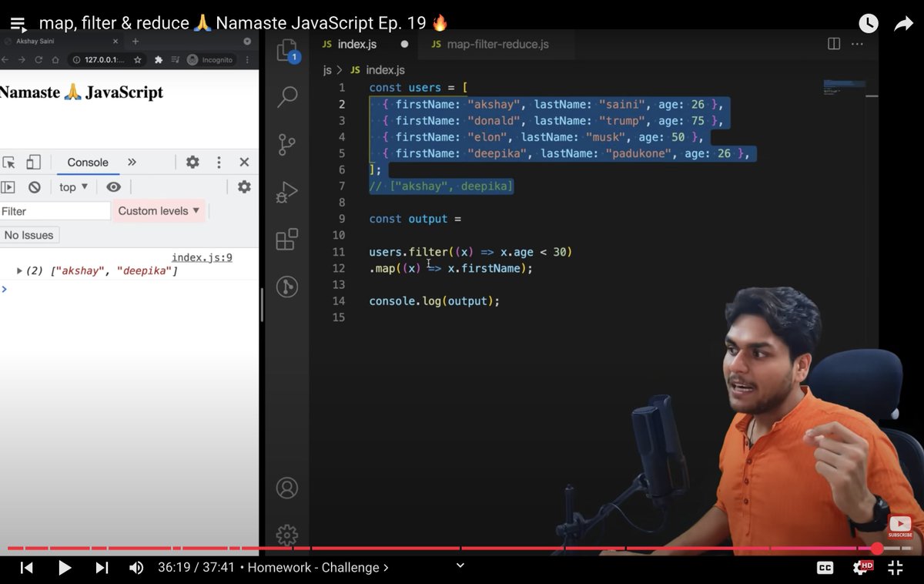Open YouTube settings gear with HD badge
The width and height of the screenshot is (924, 584).
pyautogui.click(x=862, y=568)
